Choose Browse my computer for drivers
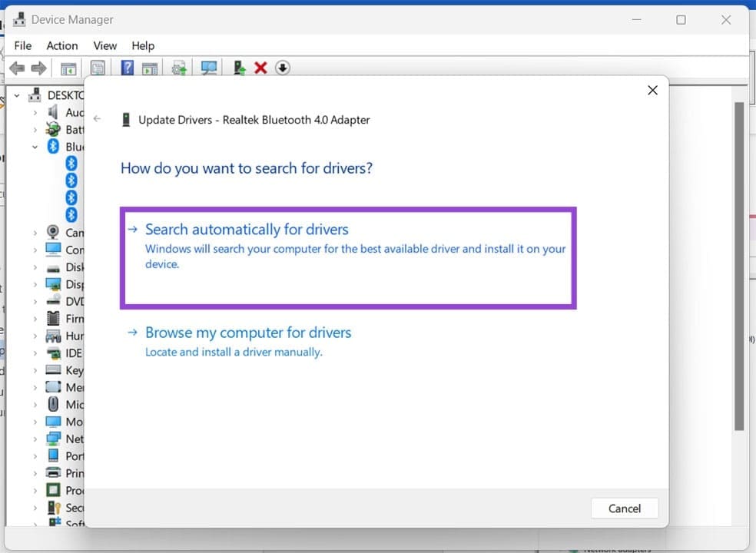The width and height of the screenshot is (756, 553). (248, 332)
